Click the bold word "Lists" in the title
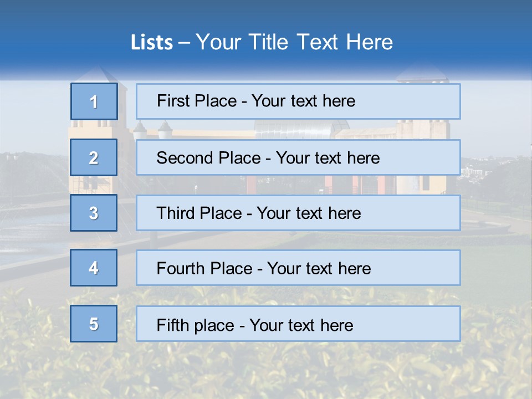The image size is (532, 399). click(x=151, y=43)
